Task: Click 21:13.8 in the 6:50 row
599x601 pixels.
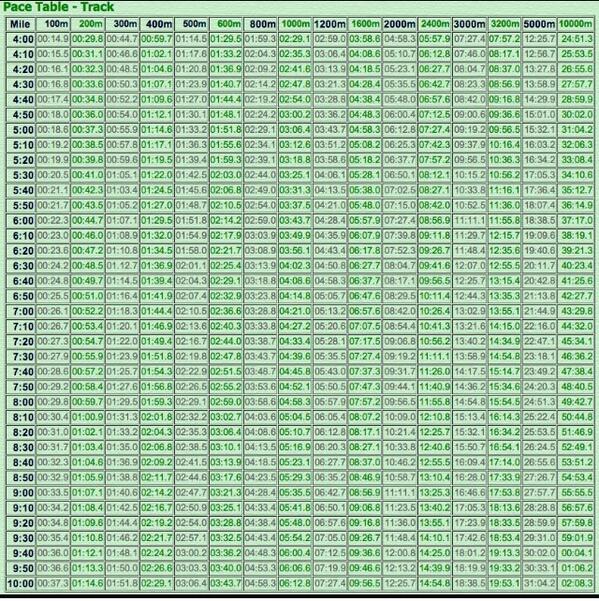Action: (x=539, y=296)
